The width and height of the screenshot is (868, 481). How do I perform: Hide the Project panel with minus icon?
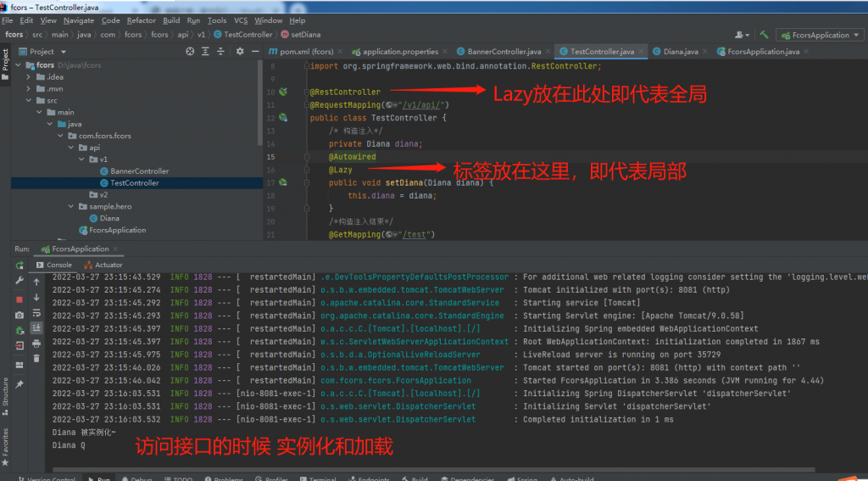[255, 52]
